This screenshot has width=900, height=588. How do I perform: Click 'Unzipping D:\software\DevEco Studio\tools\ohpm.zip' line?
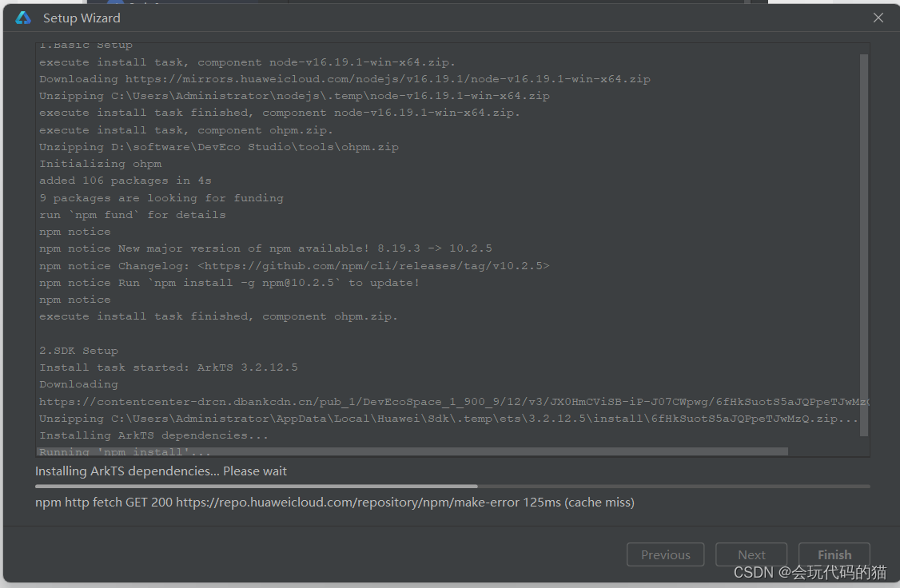pos(219,147)
